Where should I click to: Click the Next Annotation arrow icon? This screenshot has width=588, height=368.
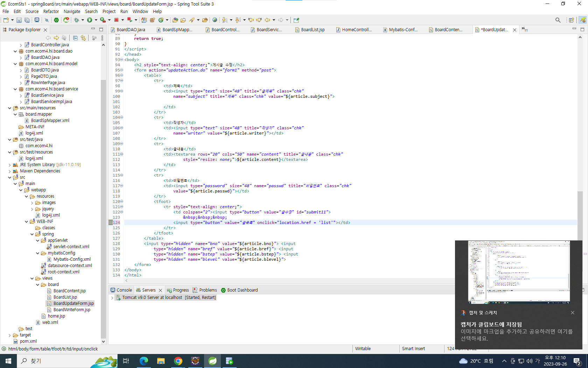224,20
